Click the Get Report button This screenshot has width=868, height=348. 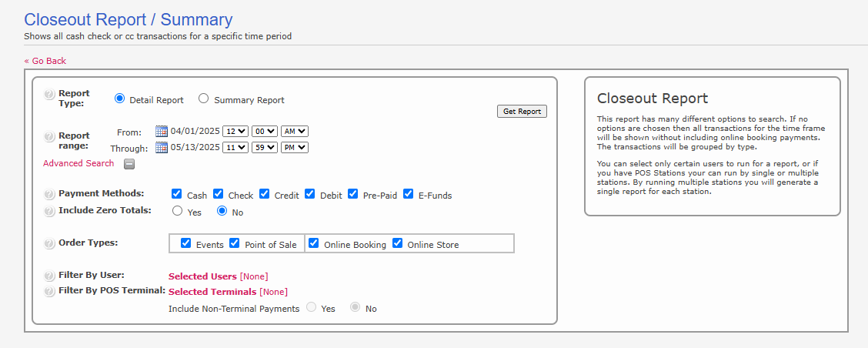point(522,112)
